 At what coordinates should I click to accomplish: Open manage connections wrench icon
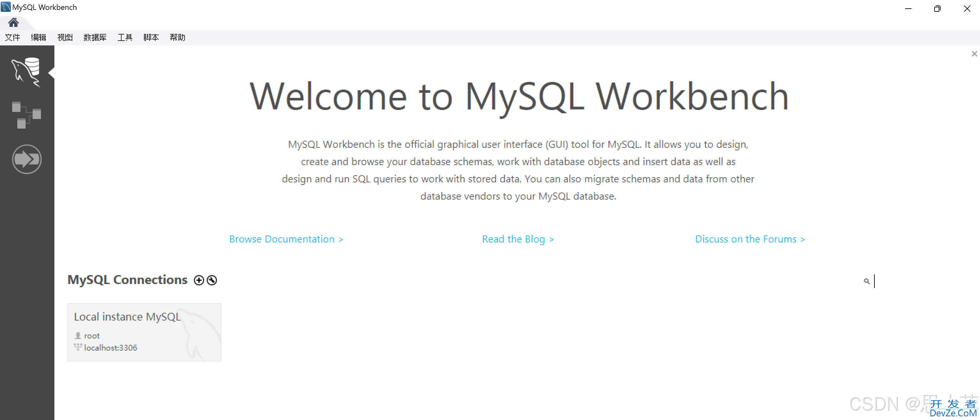pos(212,281)
